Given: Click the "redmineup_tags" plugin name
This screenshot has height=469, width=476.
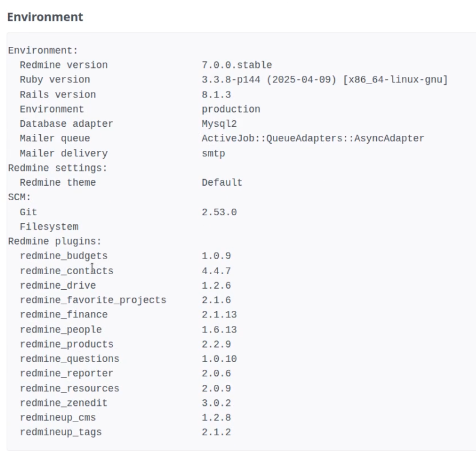Looking at the screenshot, I should 61,432.
